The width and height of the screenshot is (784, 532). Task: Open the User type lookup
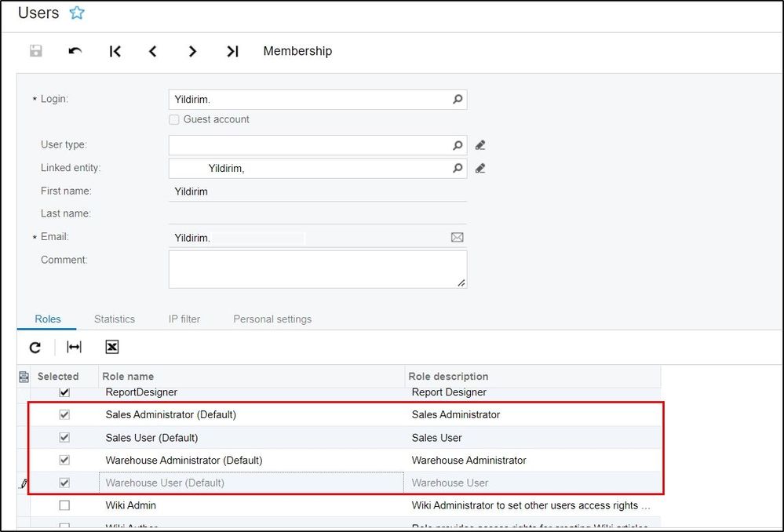point(458,145)
